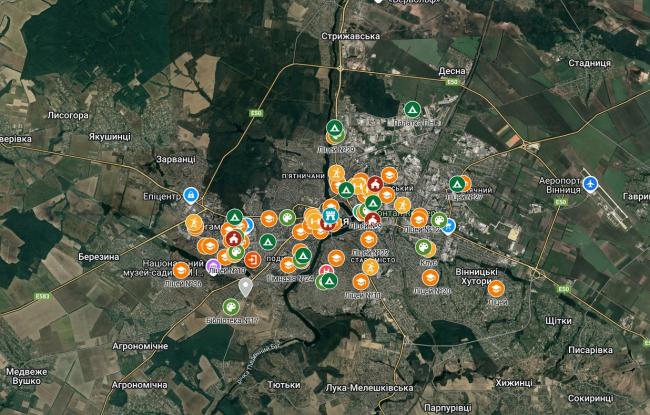This screenshot has height=415, width=650.
Task: Open the easternmost orange graduation cap marker
Action: coord(496,289)
